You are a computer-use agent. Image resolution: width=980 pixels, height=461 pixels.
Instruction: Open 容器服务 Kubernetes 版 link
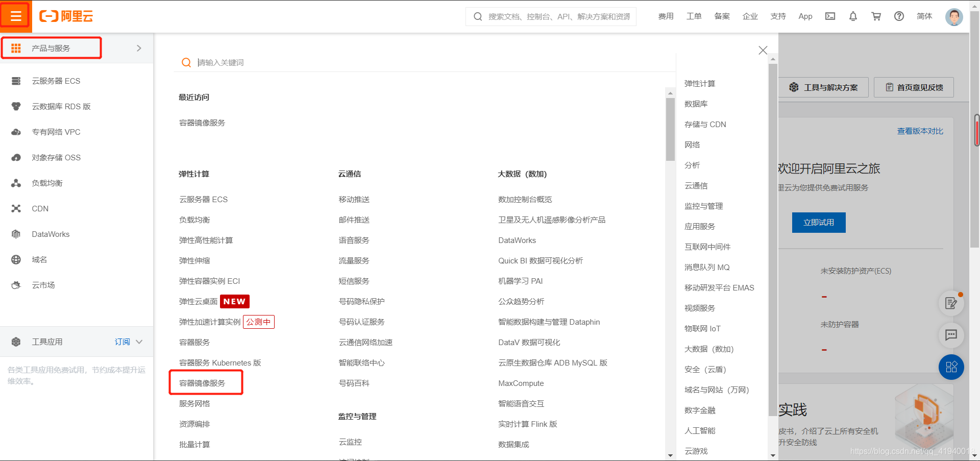pyautogui.click(x=220, y=362)
